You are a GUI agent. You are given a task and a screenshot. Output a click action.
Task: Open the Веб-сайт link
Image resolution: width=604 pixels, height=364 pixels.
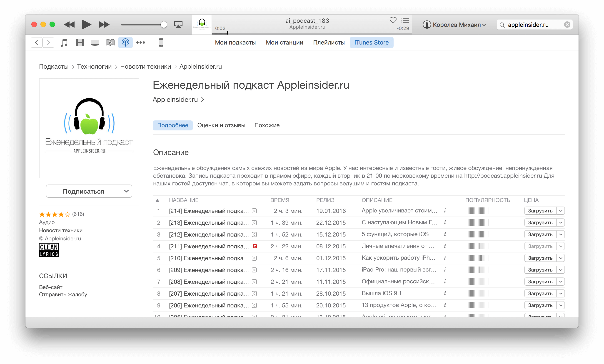(51, 287)
